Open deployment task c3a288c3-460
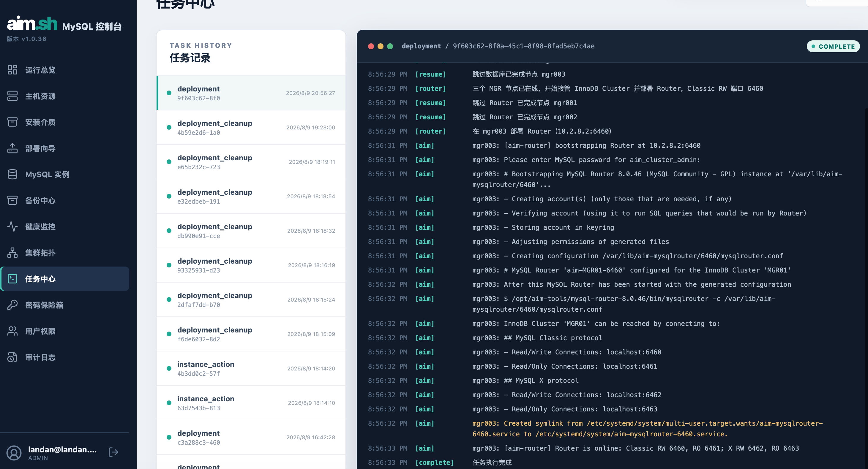This screenshot has height=469, width=868. [251, 437]
